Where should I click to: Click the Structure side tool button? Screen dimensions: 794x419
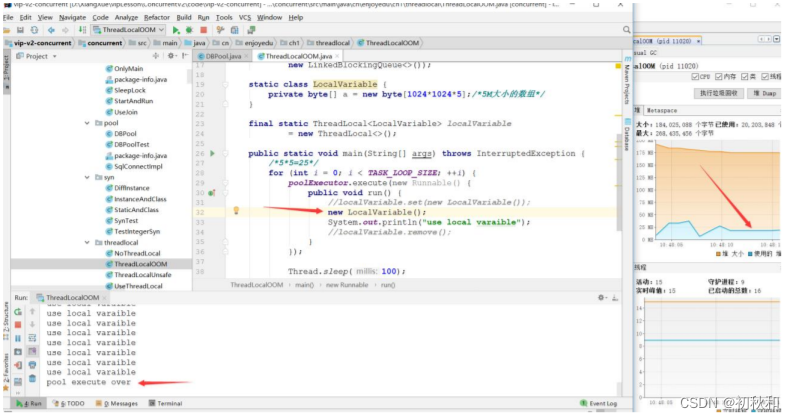(x=6, y=322)
